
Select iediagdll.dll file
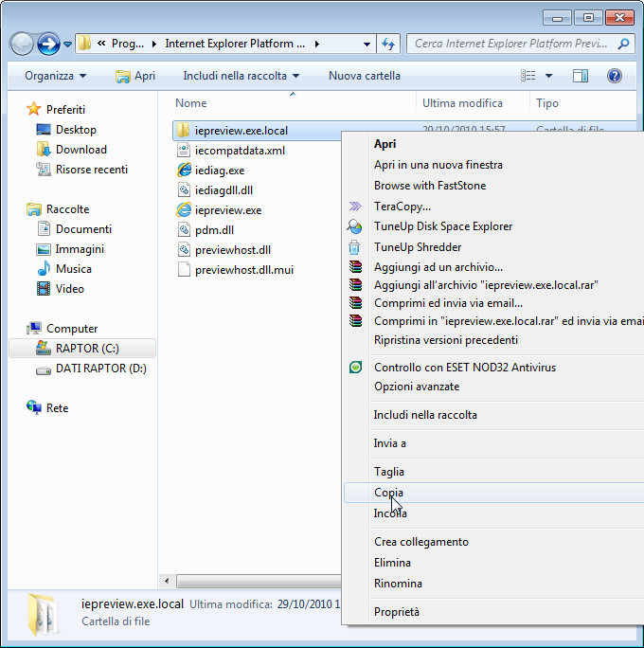(224, 190)
